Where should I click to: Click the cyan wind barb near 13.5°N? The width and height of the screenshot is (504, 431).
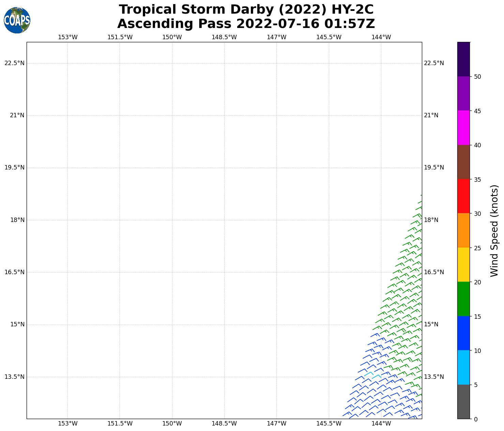click(x=369, y=374)
